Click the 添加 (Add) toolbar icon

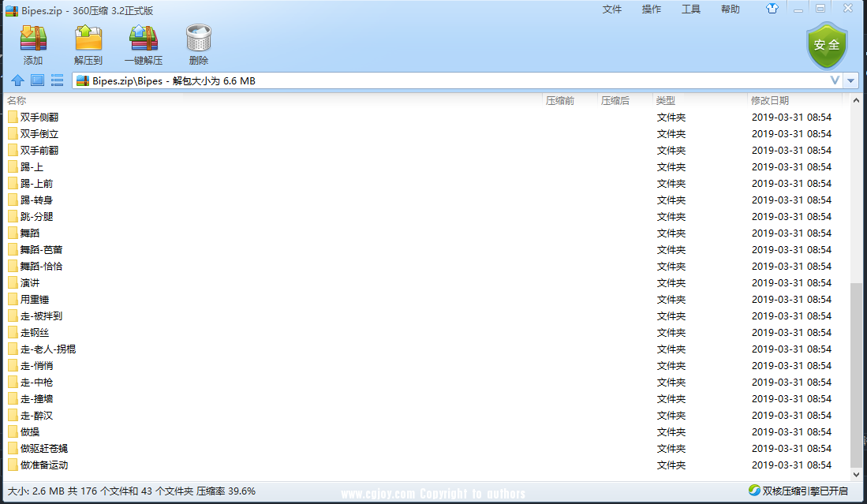33,39
